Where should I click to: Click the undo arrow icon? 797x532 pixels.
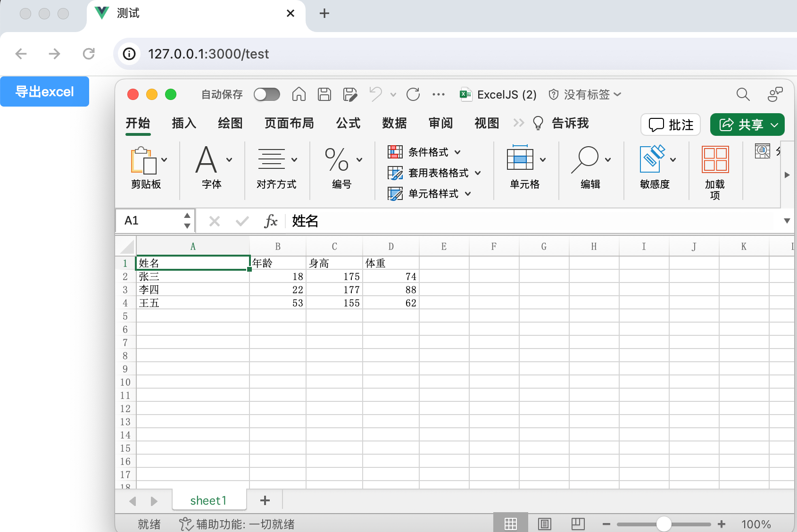click(x=376, y=94)
